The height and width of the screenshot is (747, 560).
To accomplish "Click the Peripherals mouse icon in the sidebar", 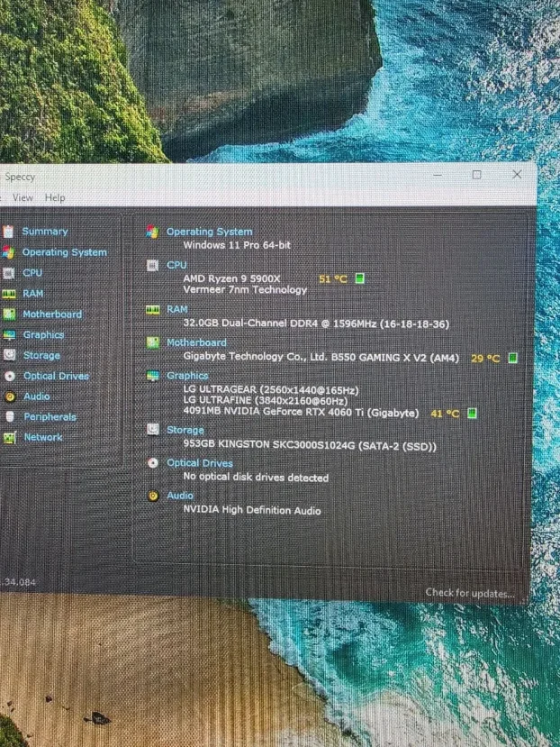I will point(10,417).
